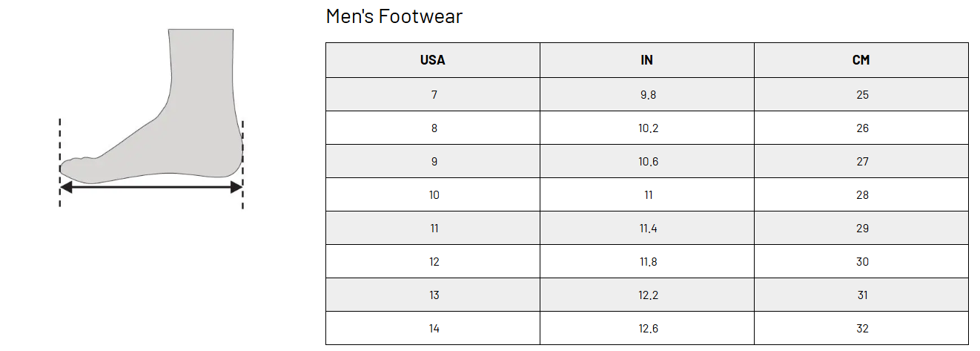Select the USA column header
This screenshot has width=980, height=351.
433,60
